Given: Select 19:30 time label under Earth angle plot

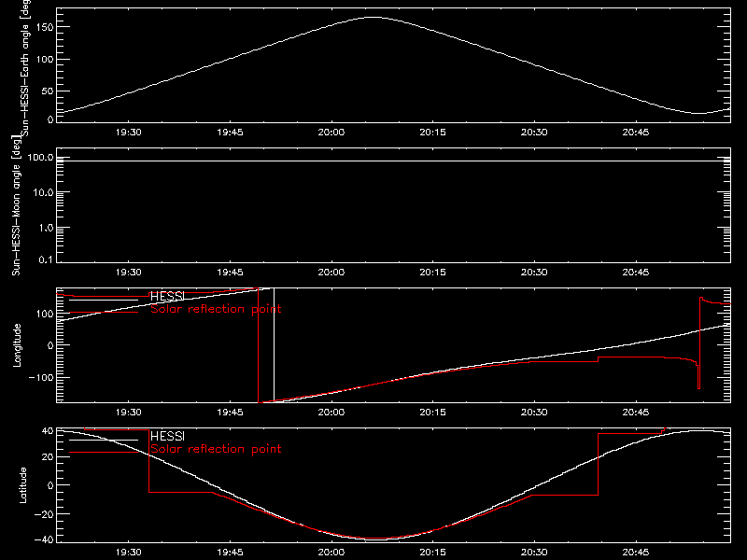Looking at the screenshot, I should click(x=129, y=133).
